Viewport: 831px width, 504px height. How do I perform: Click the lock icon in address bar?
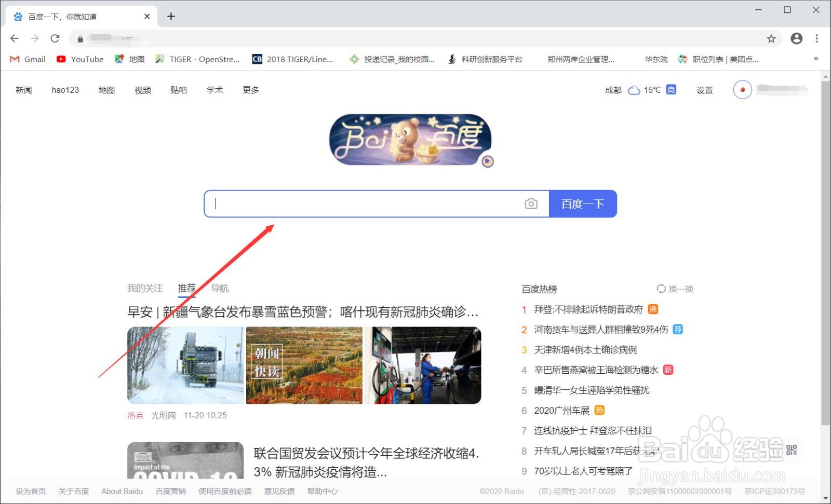80,39
